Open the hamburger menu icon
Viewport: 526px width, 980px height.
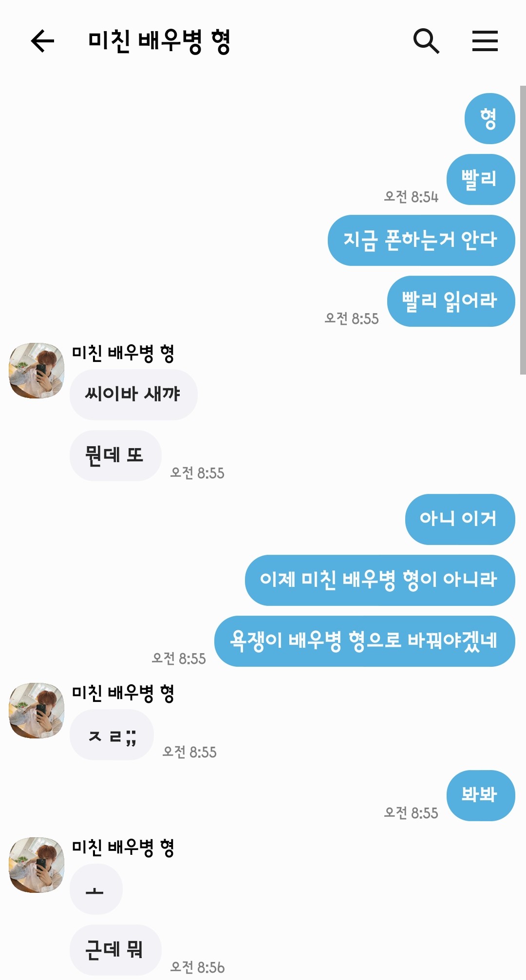(x=485, y=41)
